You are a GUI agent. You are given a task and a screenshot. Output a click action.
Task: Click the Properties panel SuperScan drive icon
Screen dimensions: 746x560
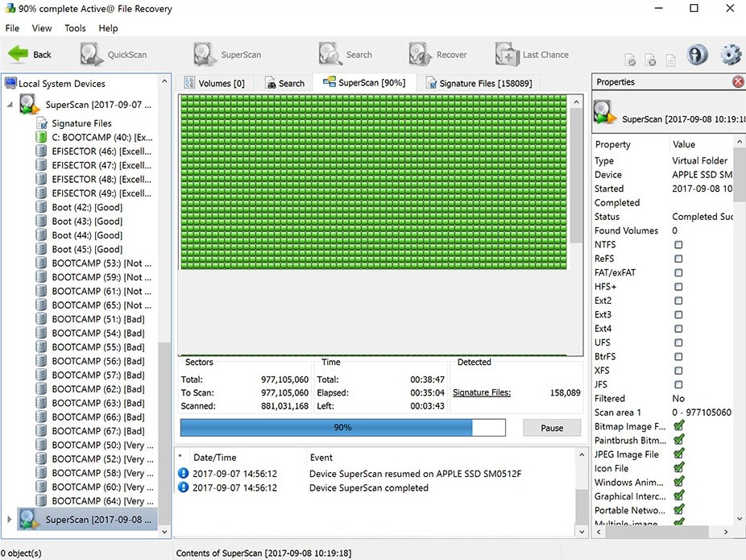pos(605,112)
